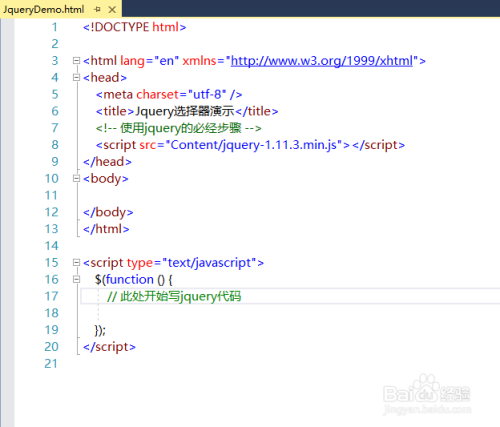Click the title text Jquery选择器演示

(x=185, y=111)
